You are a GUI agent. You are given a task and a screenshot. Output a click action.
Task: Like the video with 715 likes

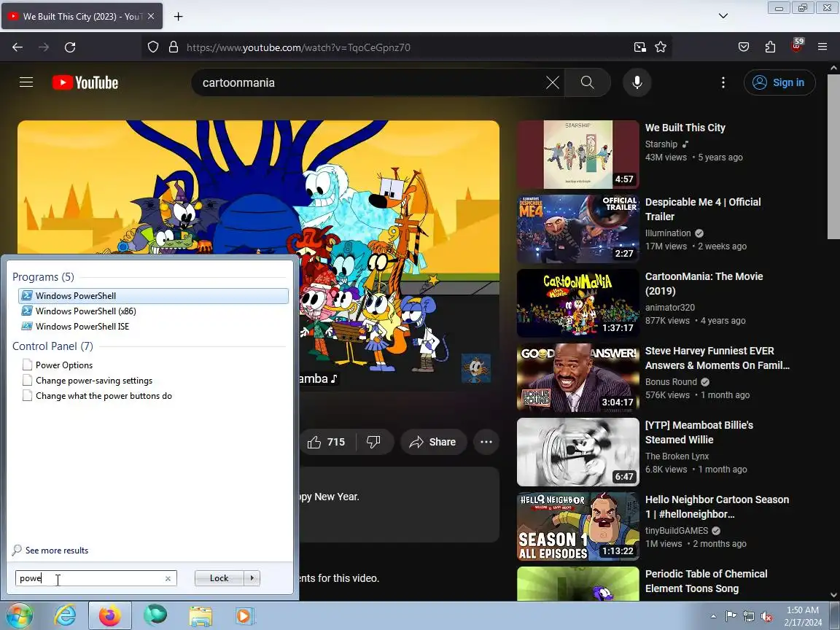click(x=326, y=442)
